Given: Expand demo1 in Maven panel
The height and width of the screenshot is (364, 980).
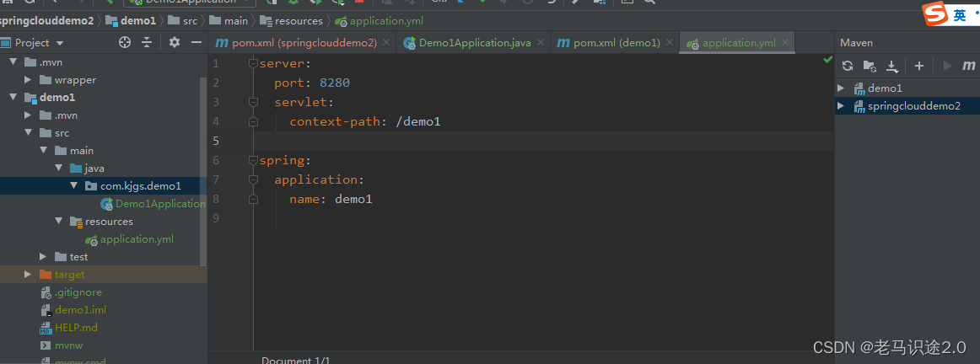Looking at the screenshot, I should tap(841, 88).
